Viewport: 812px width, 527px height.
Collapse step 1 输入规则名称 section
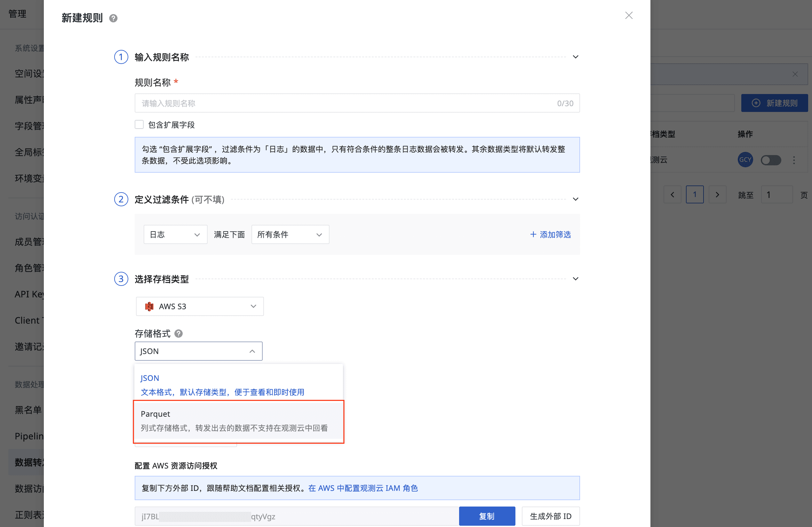click(575, 57)
